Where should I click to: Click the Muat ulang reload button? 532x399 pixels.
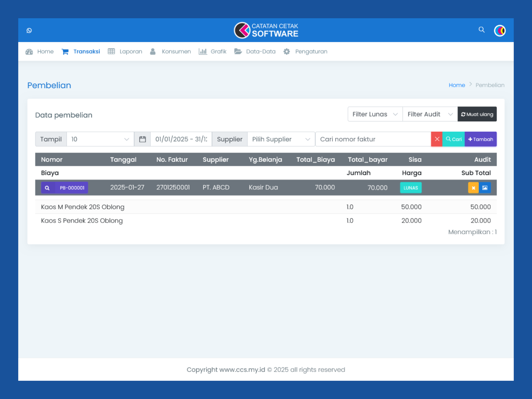click(x=477, y=114)
